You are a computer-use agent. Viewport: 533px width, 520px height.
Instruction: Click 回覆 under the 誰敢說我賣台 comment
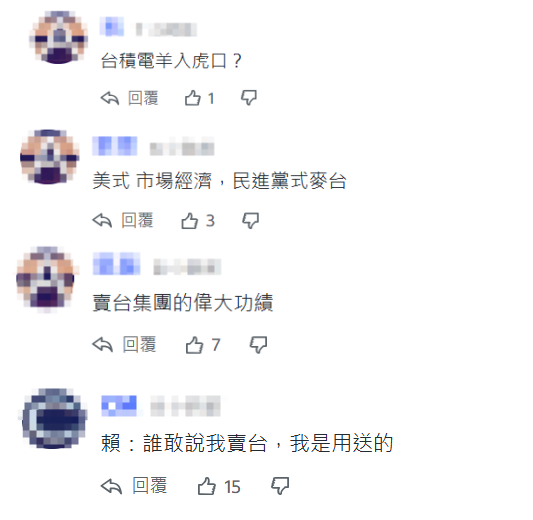pyautogui.click(x=150, y=486)
